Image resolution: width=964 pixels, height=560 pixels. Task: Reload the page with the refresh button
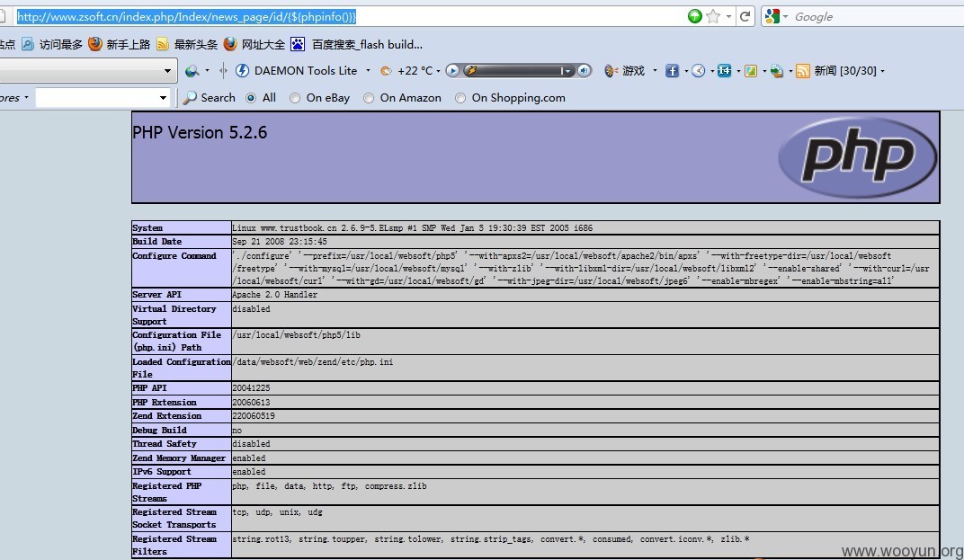tap(745, 16)
